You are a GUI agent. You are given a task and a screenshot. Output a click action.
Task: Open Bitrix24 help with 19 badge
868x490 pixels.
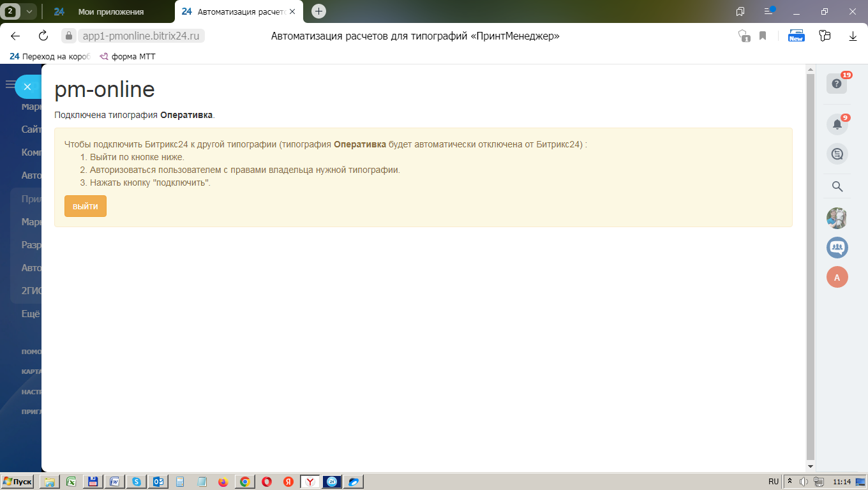837,84
